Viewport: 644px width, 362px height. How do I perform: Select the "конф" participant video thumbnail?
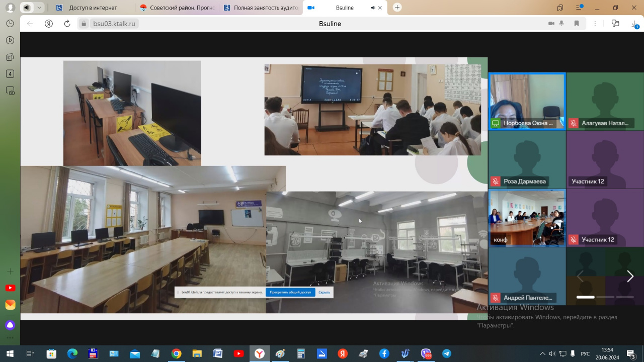[527, 218]
